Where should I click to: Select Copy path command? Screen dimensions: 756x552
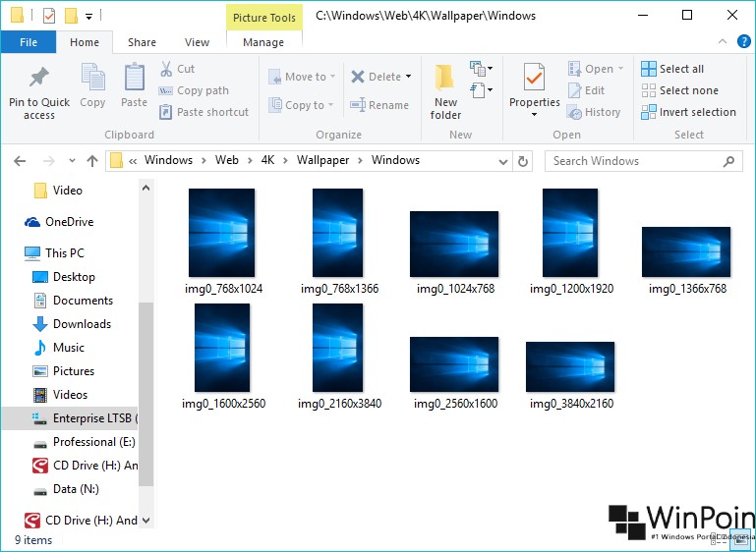coord(194,90)
